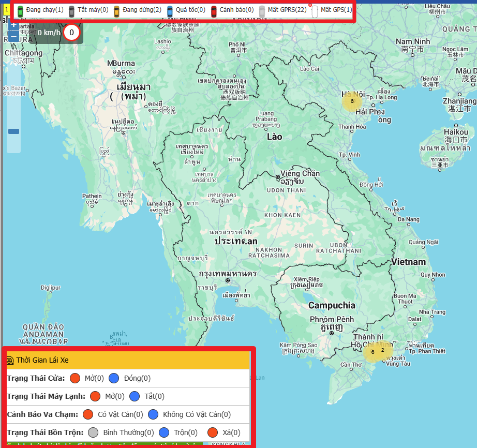Filter vehicles by 'Đang chạy(1)' label
This screenshot has height=448, width=477.
(44, 10)
